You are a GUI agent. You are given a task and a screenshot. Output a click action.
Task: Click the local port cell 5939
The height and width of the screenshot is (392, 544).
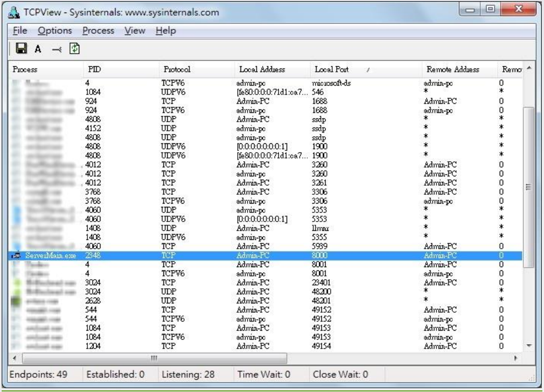point(320,246)
